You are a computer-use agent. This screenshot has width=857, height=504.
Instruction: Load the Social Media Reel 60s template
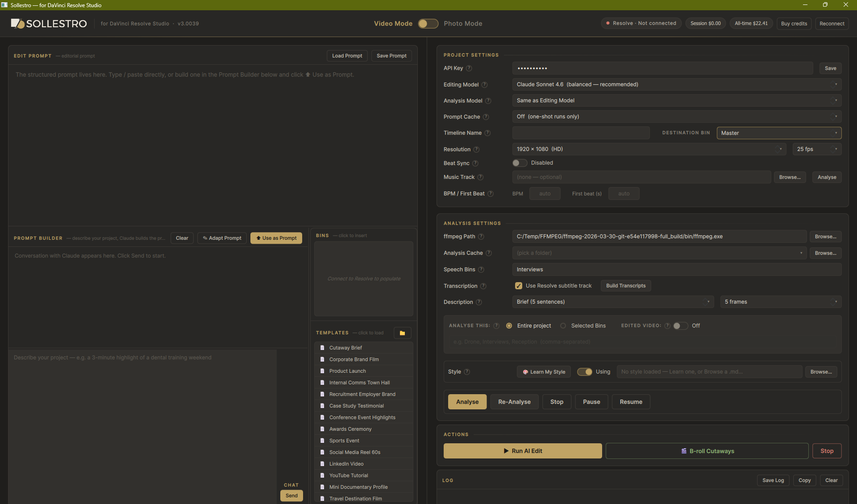364,452
